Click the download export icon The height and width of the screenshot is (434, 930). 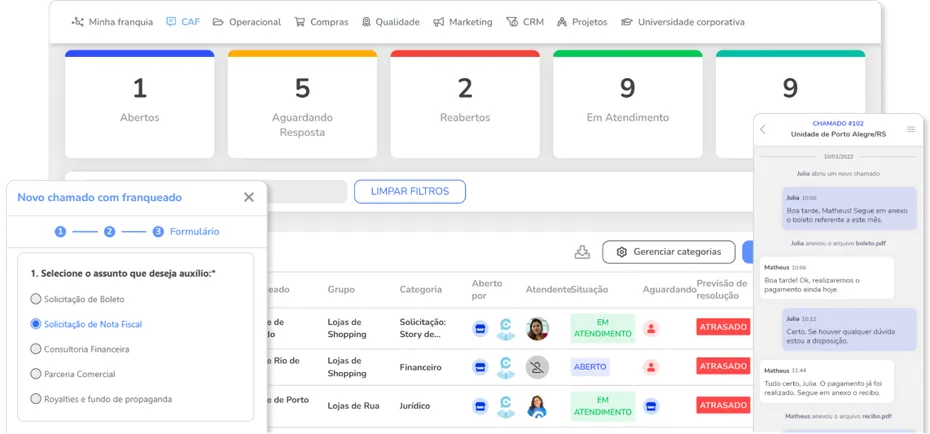tap(582, 252)
